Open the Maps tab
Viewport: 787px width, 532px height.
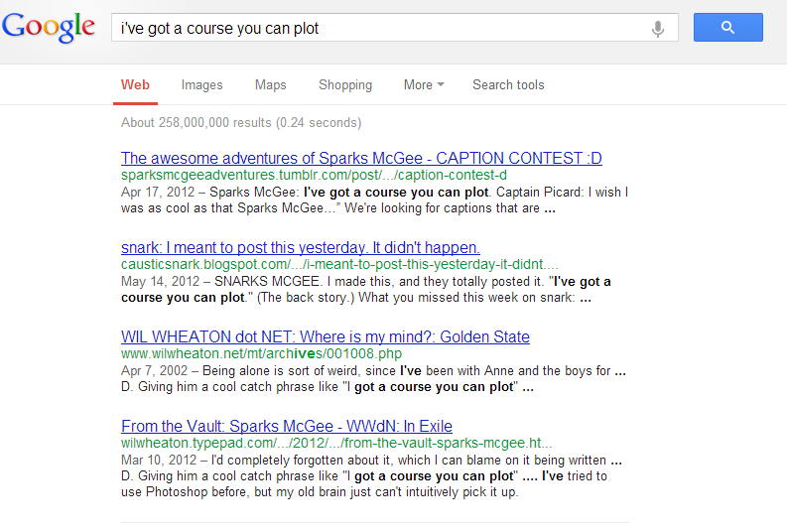pyautogui.click(x=271, y=84)
